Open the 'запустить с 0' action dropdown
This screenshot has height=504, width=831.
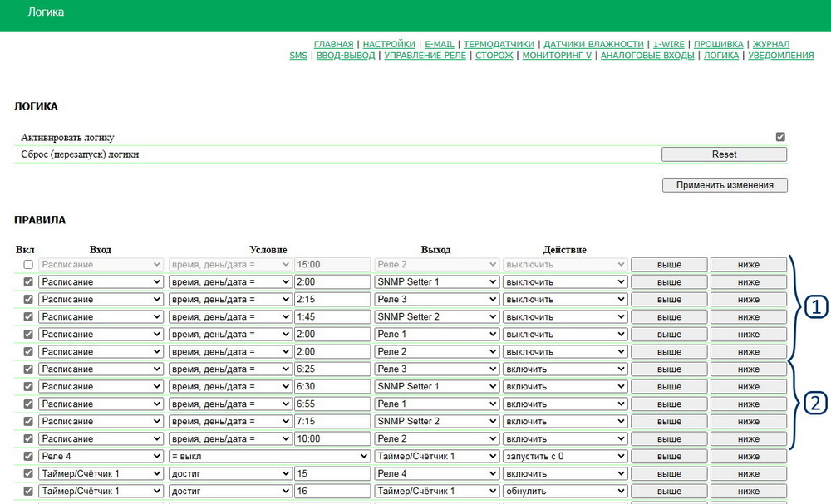[564, 456]
